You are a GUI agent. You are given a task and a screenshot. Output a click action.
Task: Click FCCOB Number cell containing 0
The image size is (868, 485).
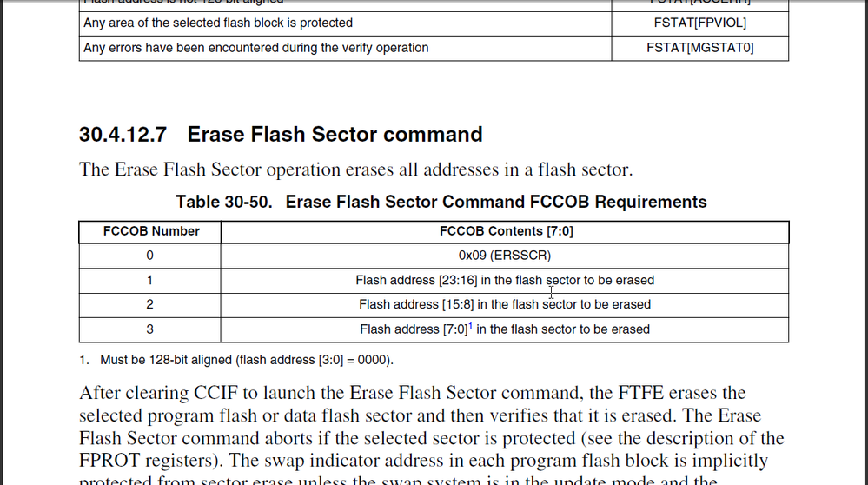click(x=150, y=256)
